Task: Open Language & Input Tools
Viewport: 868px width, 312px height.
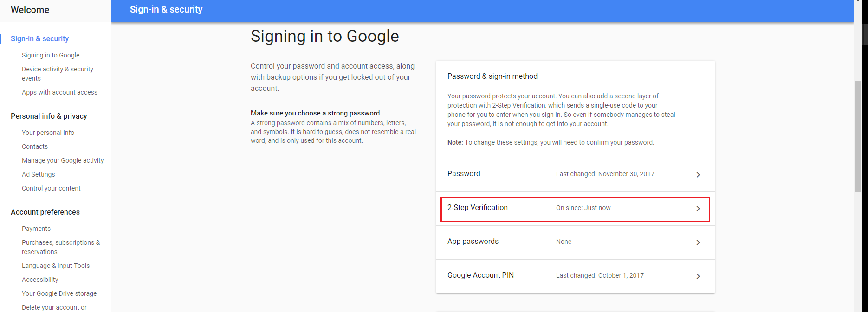Action: 56,266
